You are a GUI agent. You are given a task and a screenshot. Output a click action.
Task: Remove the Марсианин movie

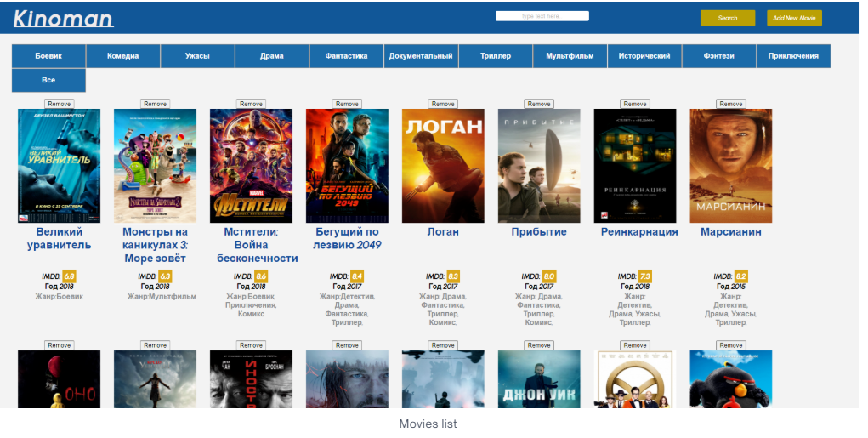point(731,104)
